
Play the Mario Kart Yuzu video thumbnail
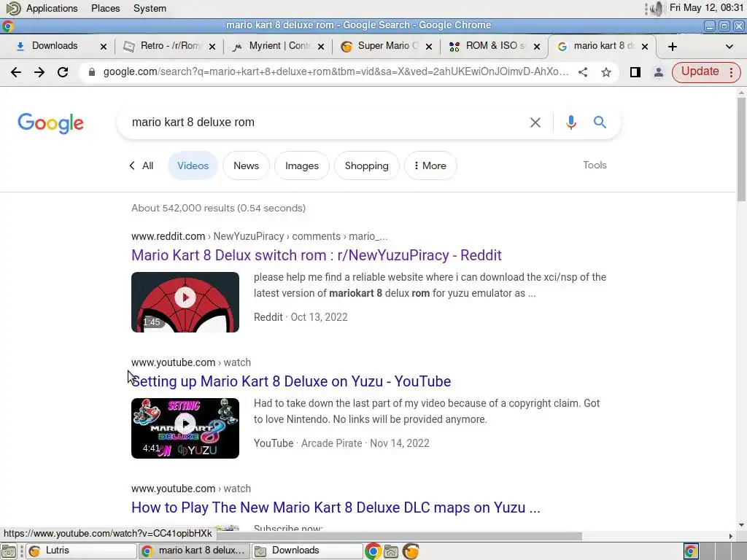click(185, 428)
